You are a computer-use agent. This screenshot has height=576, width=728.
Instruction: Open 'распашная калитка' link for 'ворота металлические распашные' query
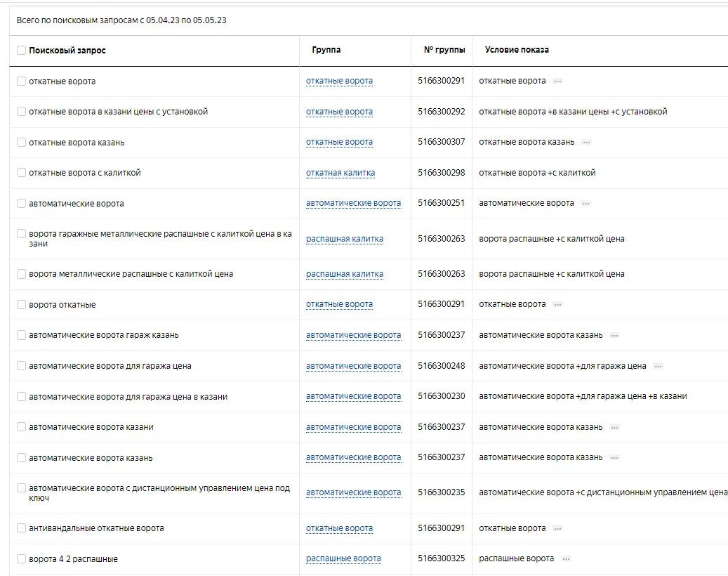pos(345,274)
